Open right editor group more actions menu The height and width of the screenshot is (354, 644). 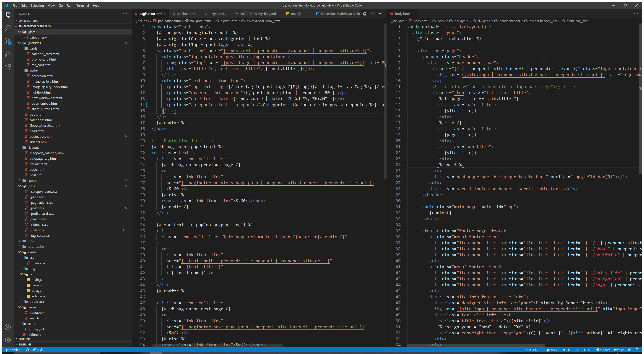click(x=636, y=14)
